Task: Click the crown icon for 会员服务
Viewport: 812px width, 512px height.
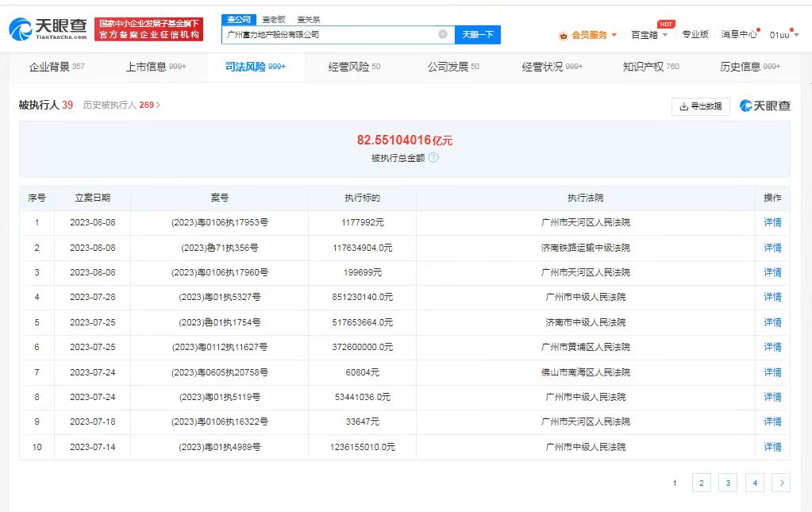Action: pyautogui.click(x=564, y=35)
